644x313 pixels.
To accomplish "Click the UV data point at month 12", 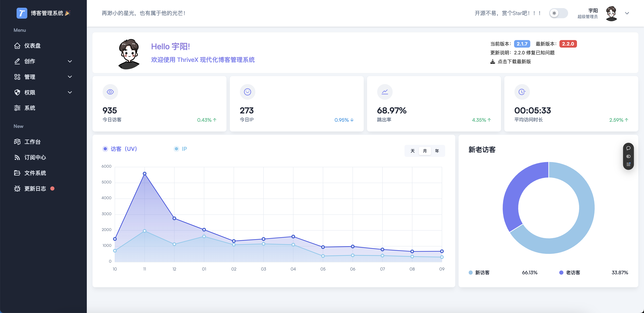I will pyautogui.click(x=174, y=218).
